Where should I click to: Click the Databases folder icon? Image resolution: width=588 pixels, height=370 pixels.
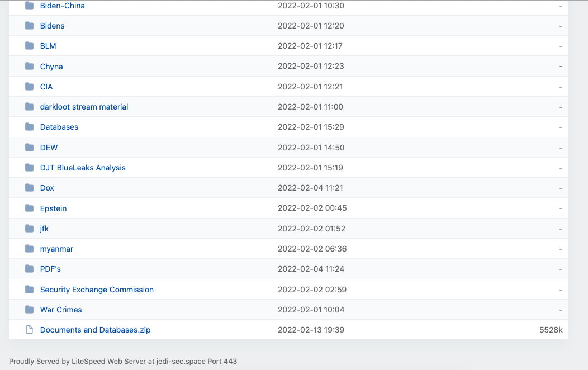[x=29, y=127]
